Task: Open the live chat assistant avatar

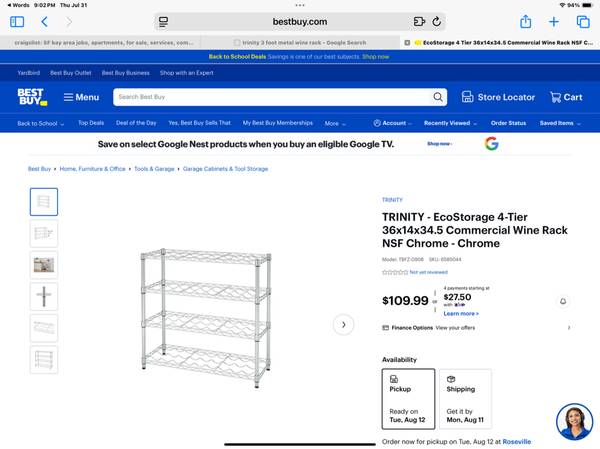Action: pos(574,423)
